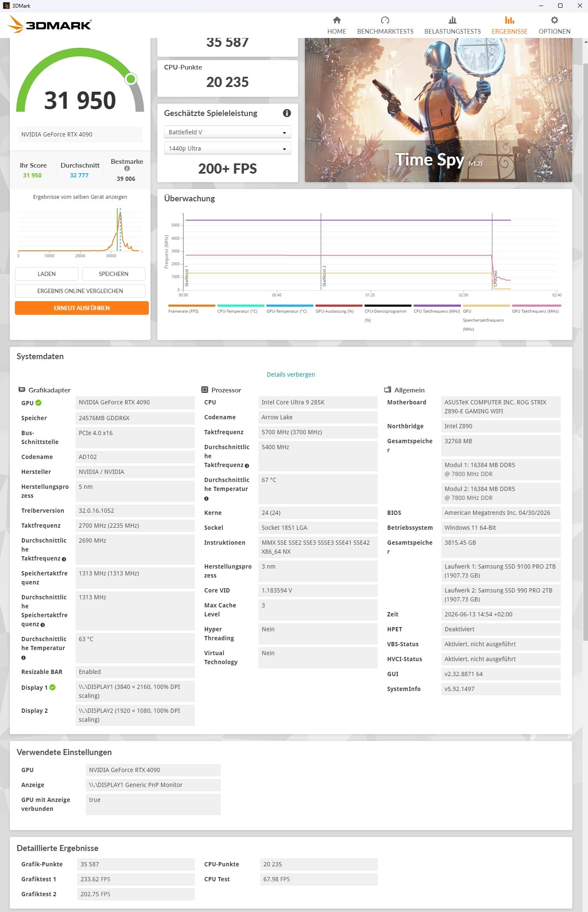The height and width of the screenshot is (912, 588).
Task: Go to the HOME tab
Action: (x=337, y=25)
